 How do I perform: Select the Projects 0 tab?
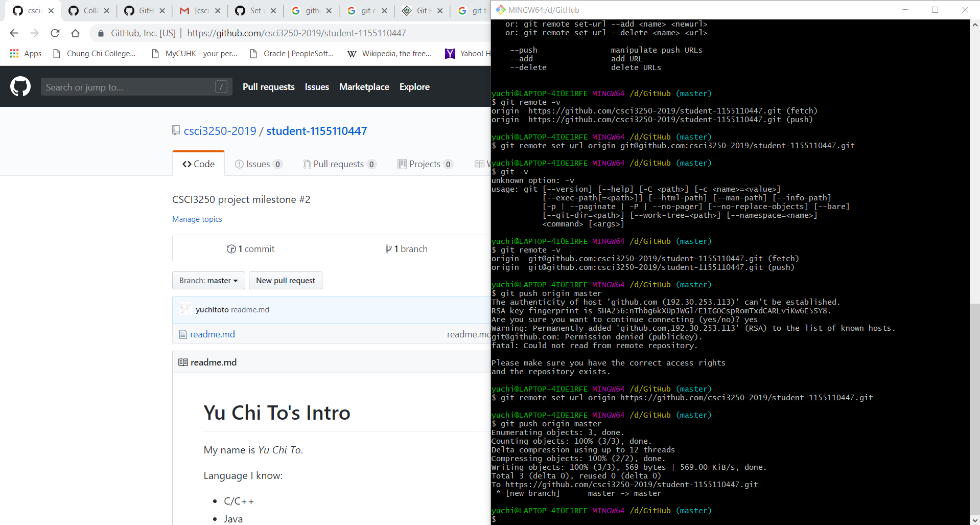coord(425,164)
